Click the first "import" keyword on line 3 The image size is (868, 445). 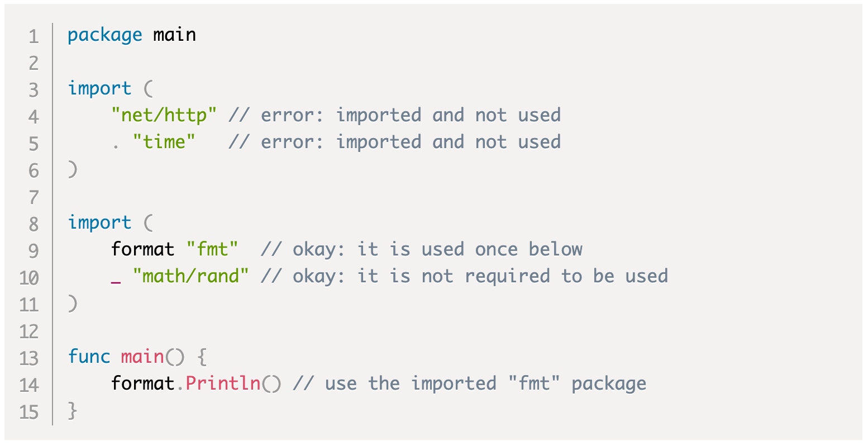[99, 89]
